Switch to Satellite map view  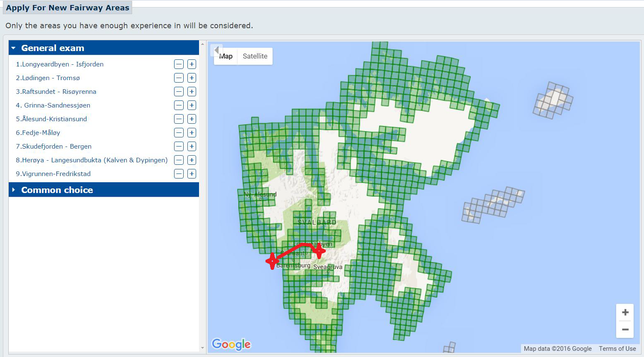pyautogui.click(x=255, y=56)
